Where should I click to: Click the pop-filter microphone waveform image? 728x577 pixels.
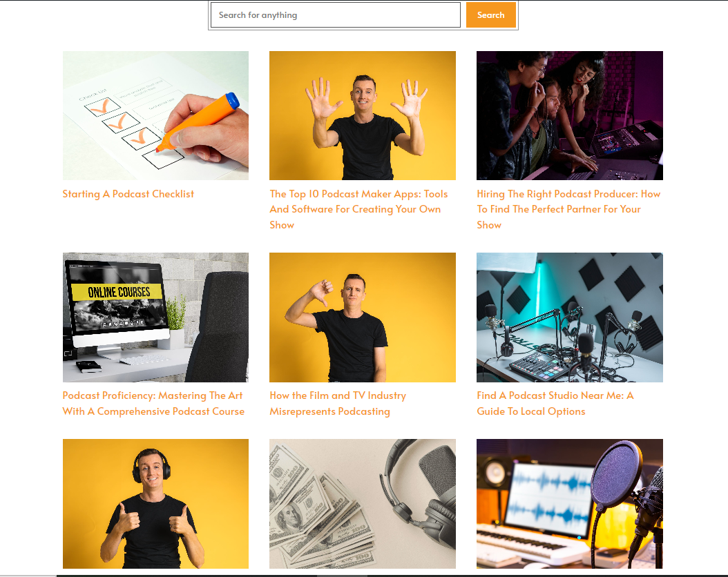pyautogui.click(x=570, y=504)
